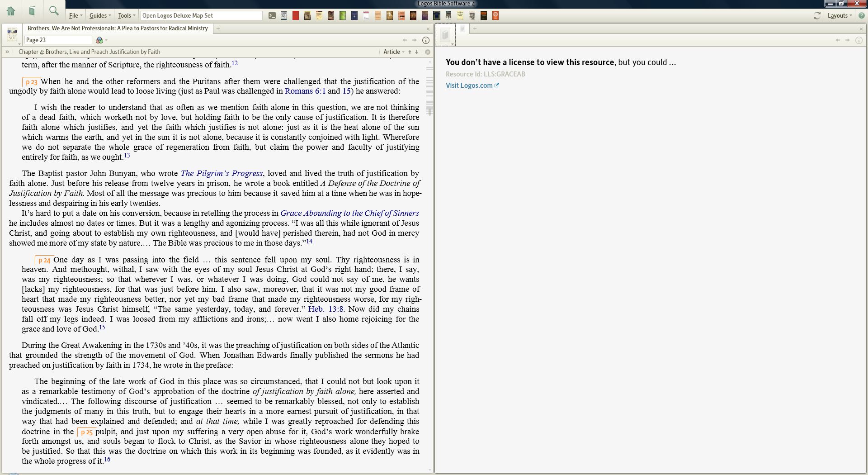Open the Help question mark icon
The width and height of the screenshot is (868, 475).
(x=861, y=15)
